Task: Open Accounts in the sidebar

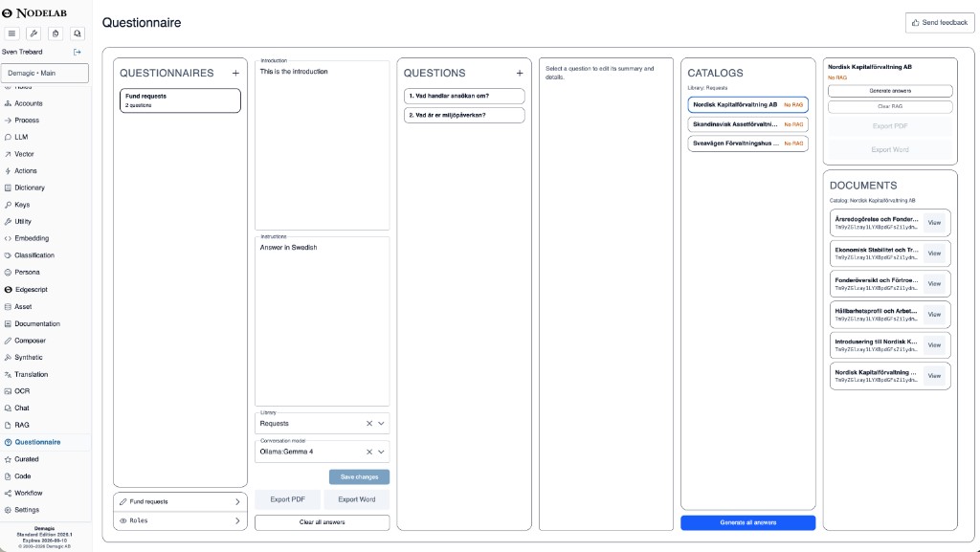Action: (28, 103)
